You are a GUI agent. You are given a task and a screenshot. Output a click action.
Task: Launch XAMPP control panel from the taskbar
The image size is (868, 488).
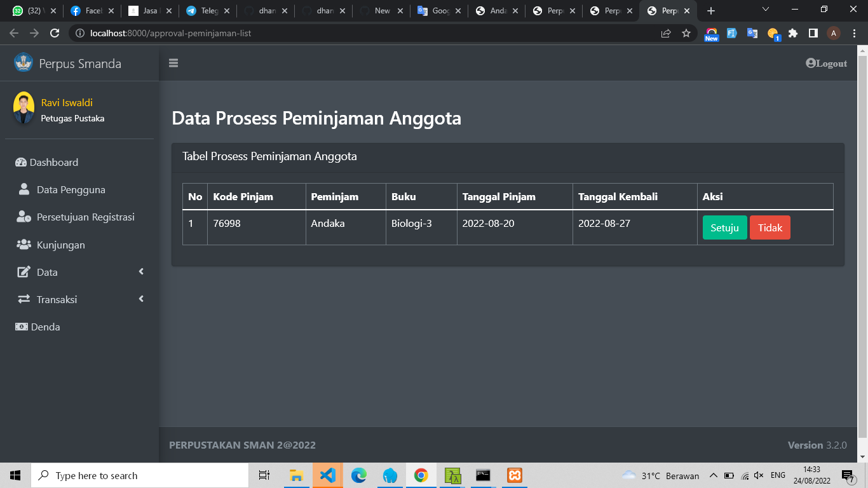coord(513,475)
